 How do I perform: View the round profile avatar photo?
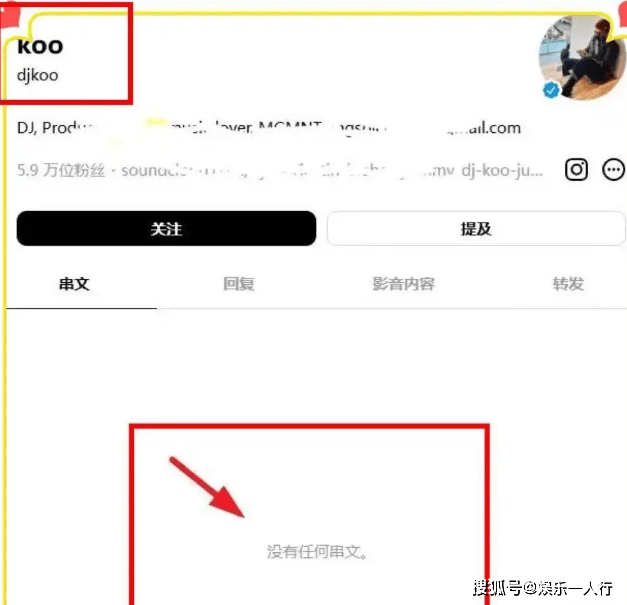[x=582, y=57]
